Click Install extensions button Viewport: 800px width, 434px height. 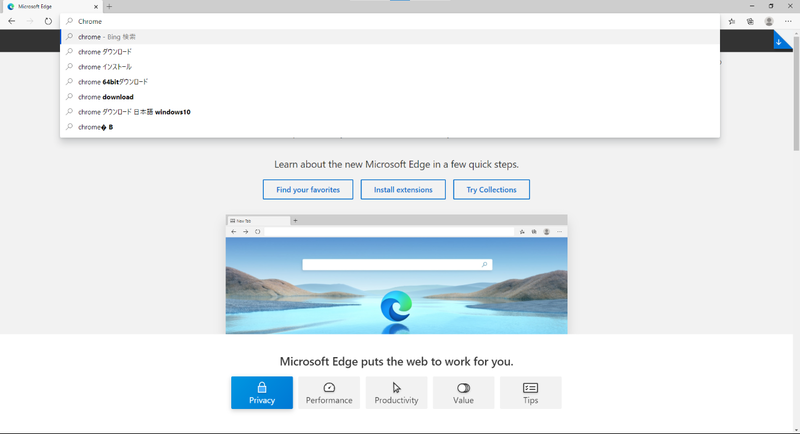tap(403, 189)
